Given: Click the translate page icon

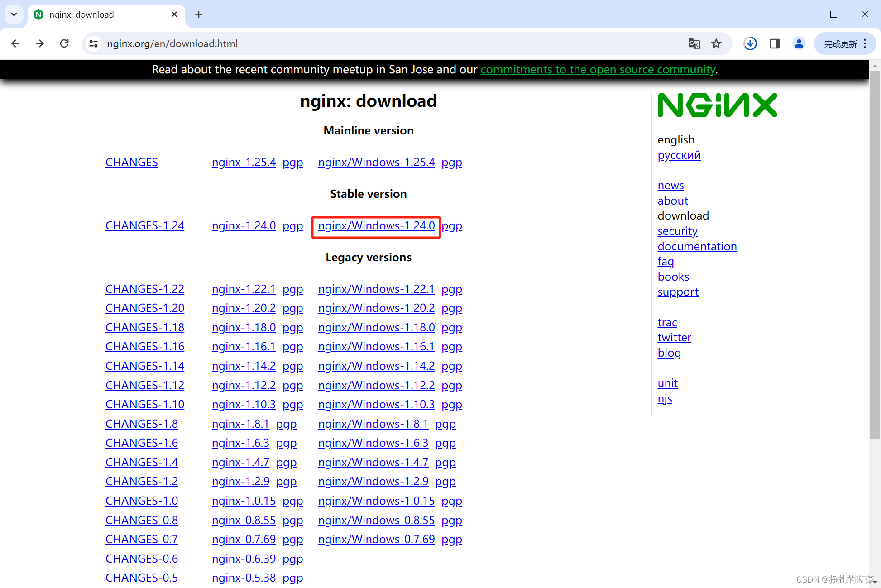Looking at the screenshot, I should pos(694,43).
